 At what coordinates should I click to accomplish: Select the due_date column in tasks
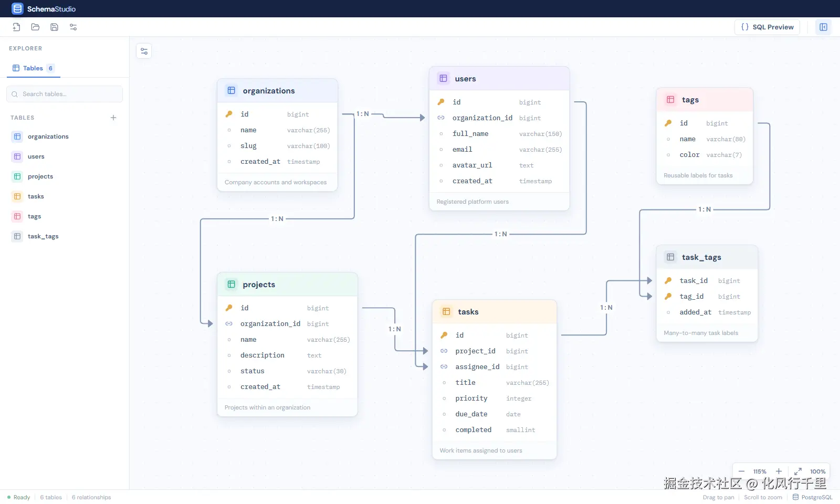494,414
